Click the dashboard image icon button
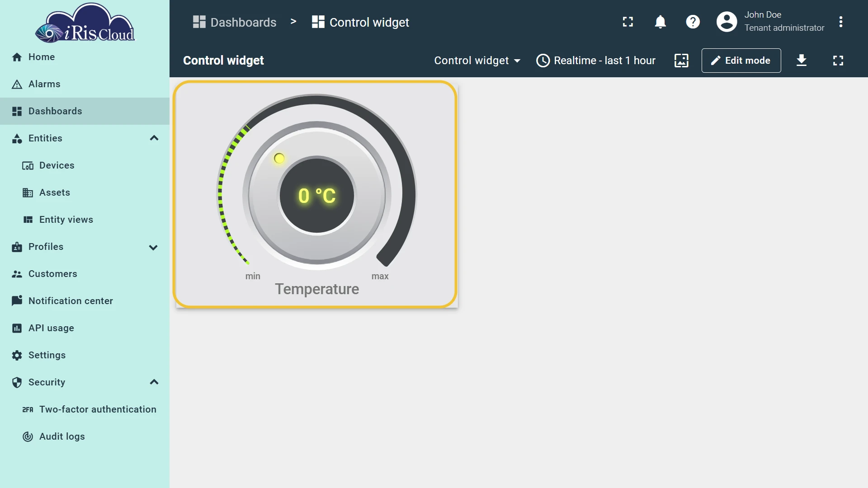Image resolution: width=868 pixels, height=488 pixels. coord(681,61)
